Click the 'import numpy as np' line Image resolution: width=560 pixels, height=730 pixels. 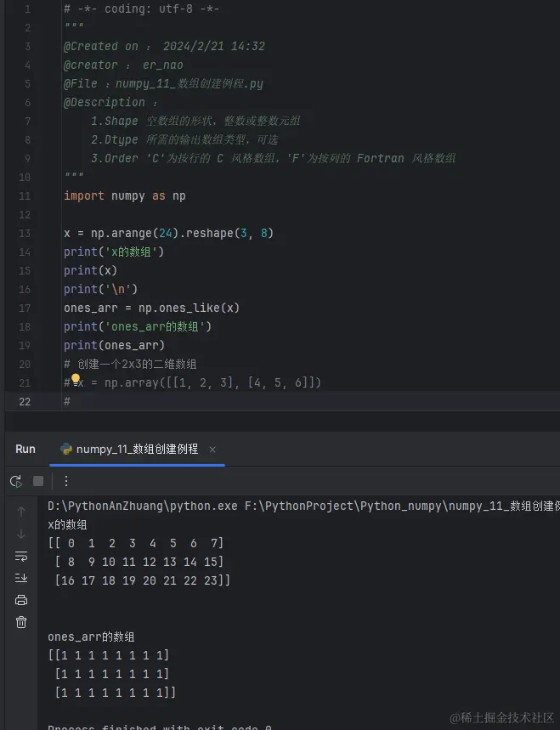click(125, 196)
